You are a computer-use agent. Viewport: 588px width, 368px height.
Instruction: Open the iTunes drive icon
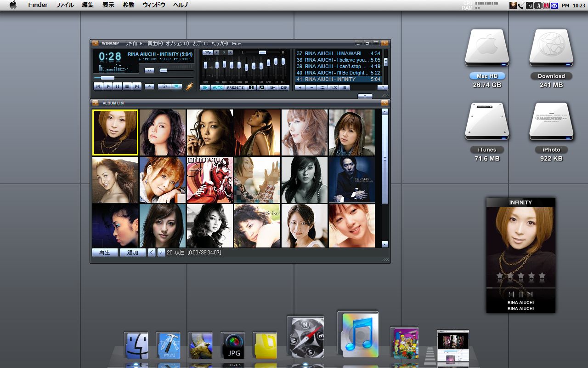(487, 122)
